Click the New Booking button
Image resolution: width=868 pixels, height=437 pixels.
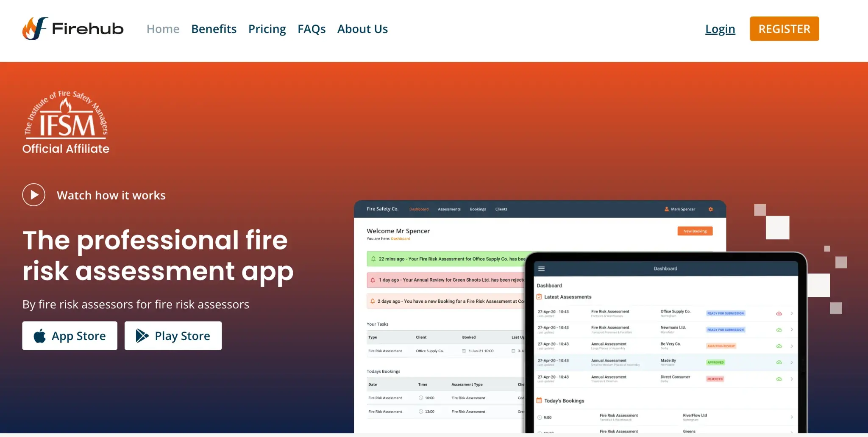click(695, 231)
